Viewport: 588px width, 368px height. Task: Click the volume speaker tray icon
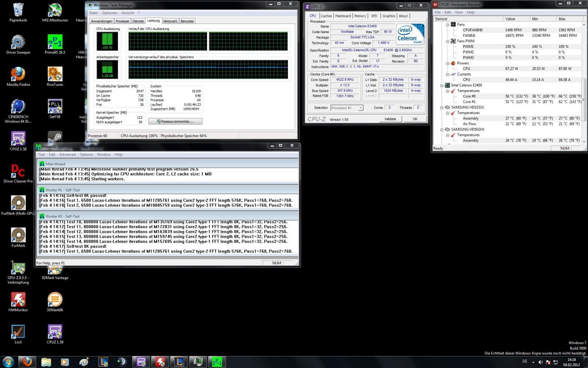540,362
